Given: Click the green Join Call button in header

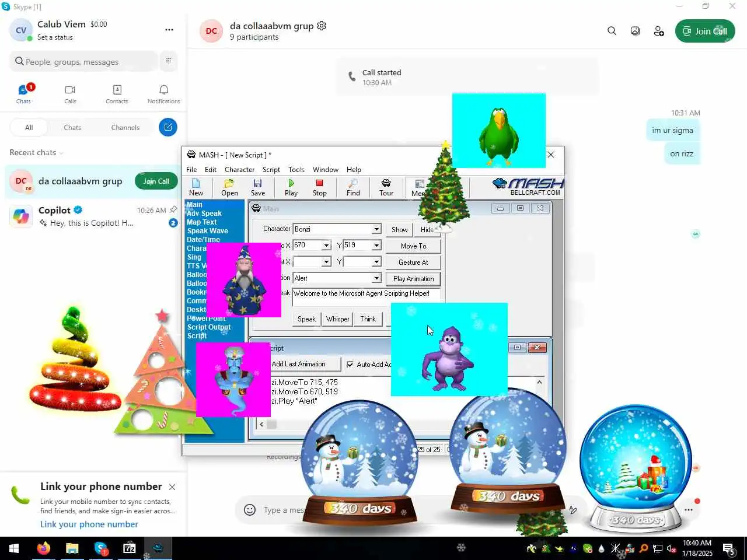Looking at the screenshot, I should click(705, 31).
